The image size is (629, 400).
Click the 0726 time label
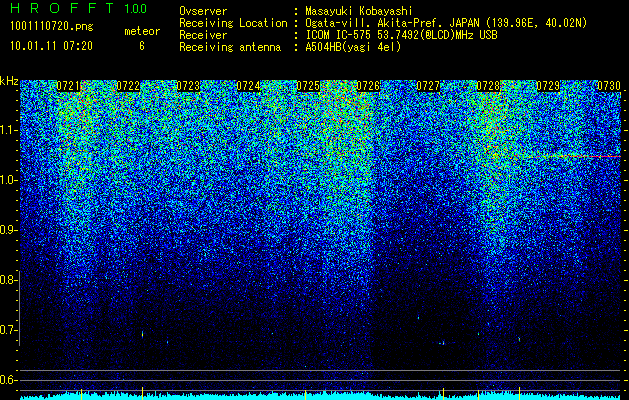coord(368,86)
